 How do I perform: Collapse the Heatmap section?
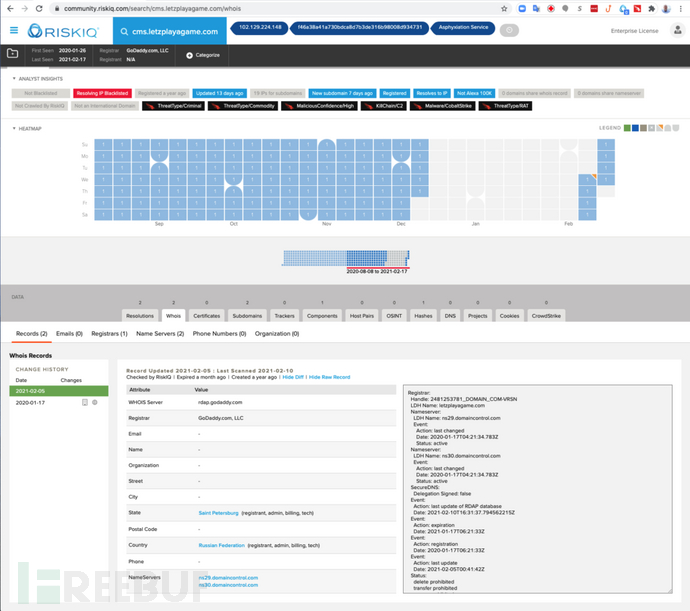pyautogui.click(x=14, y=129)
